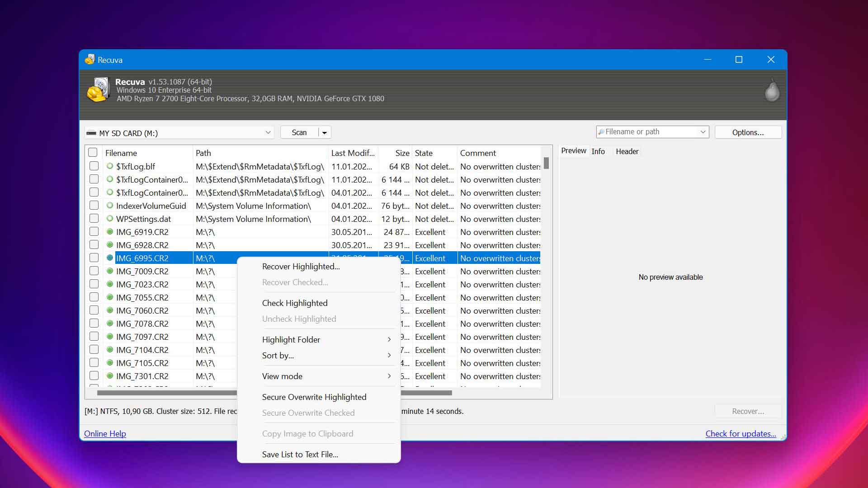Click green status icon of IMG_7060.CR2
This screenshot has width=868, height=488.
(x=109, y=310)
